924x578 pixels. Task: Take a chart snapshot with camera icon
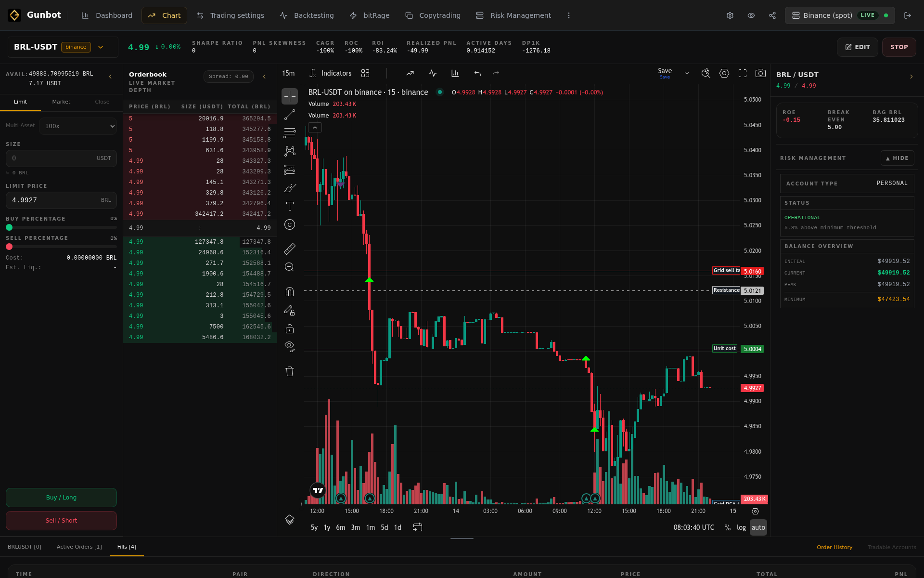click(x=760, y=73)
